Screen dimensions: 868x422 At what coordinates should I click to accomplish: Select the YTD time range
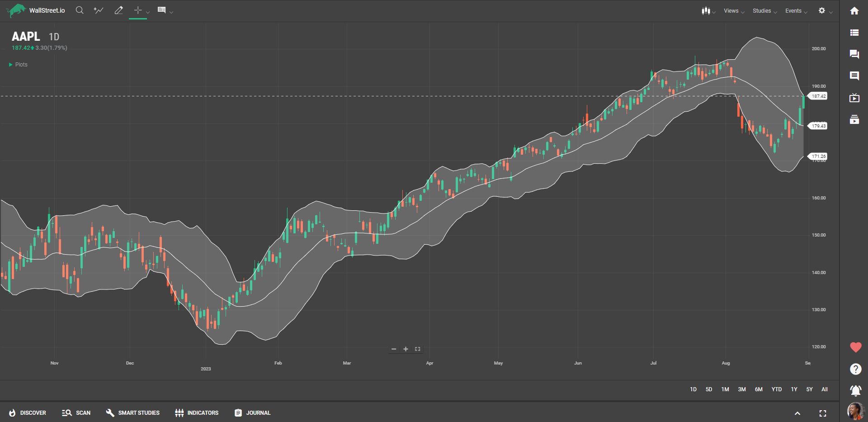[776, 389]
